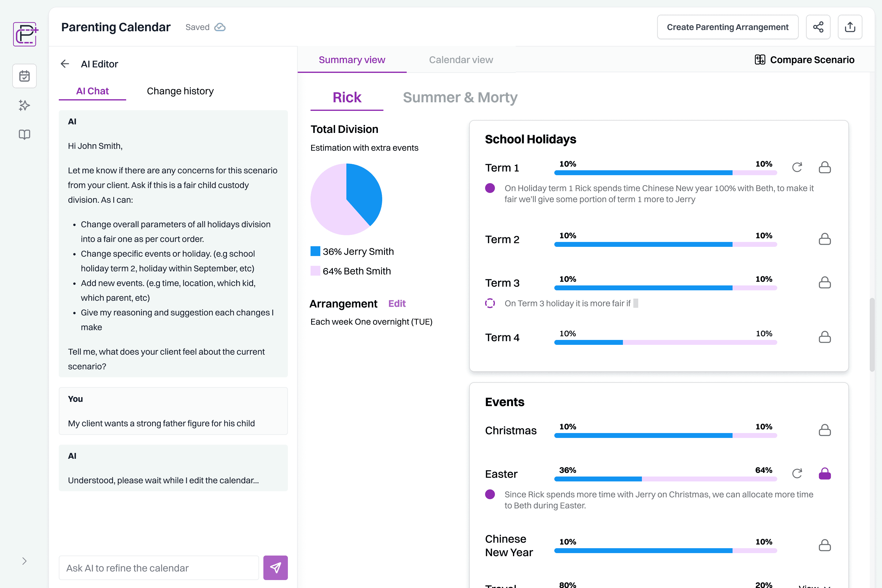Edit the Arrangement setting
The width and height of the screenshot is (882, 588).
(397, 303)
